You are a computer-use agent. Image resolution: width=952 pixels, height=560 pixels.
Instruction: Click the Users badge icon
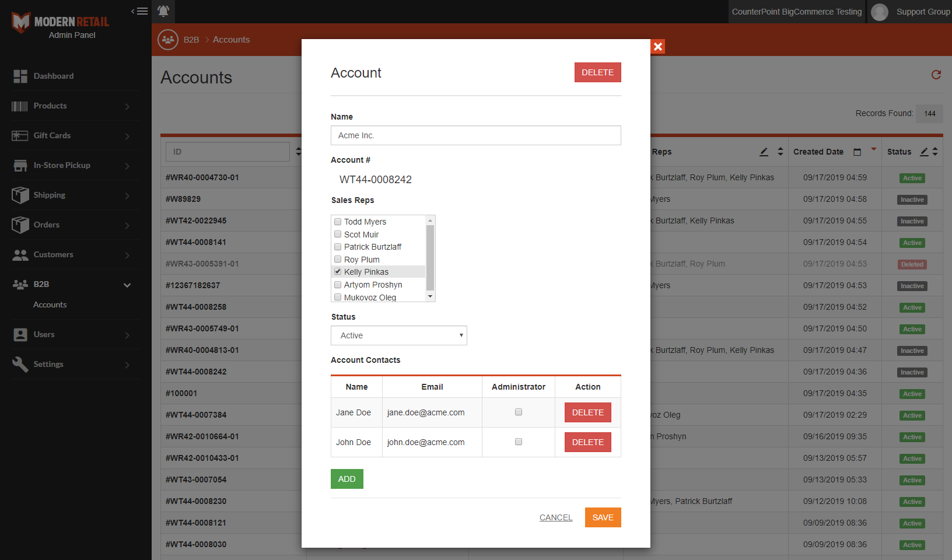[20, 335]
